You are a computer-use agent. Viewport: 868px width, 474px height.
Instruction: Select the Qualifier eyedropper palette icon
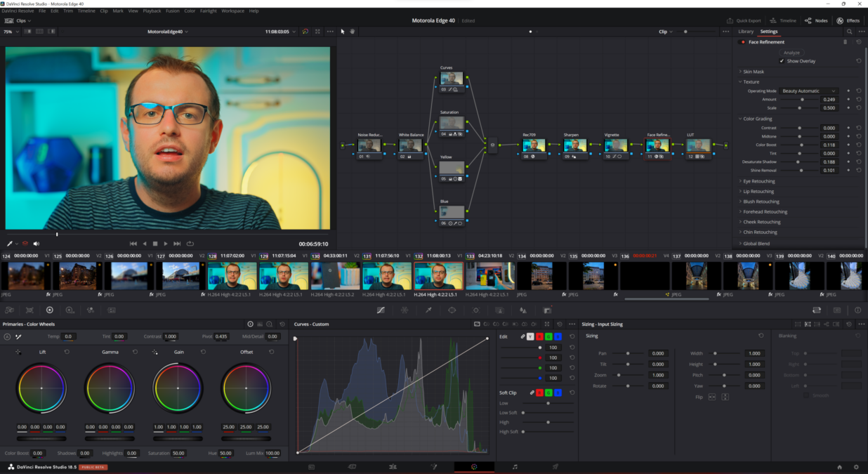[428, 310]
